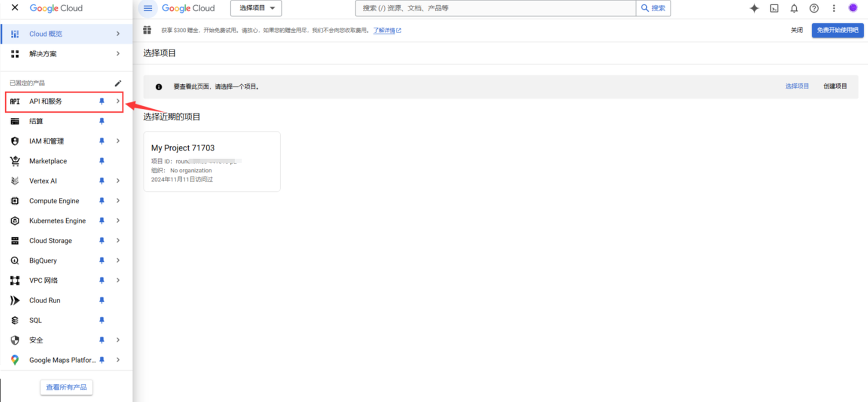868x402 pixels.
Task: Click the purple account avatar
Action: pos(853,8)
